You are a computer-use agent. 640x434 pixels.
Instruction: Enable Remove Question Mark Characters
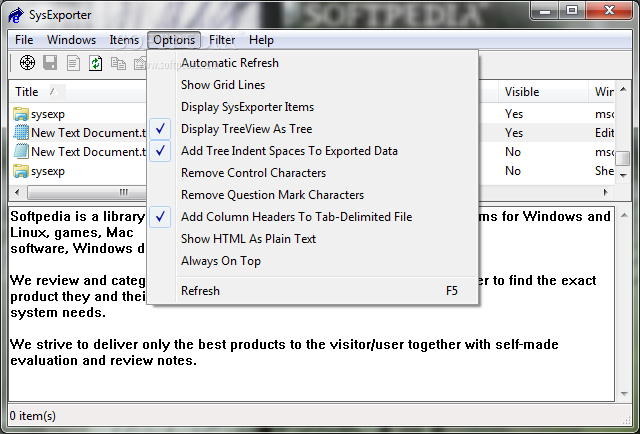(312, 195)
